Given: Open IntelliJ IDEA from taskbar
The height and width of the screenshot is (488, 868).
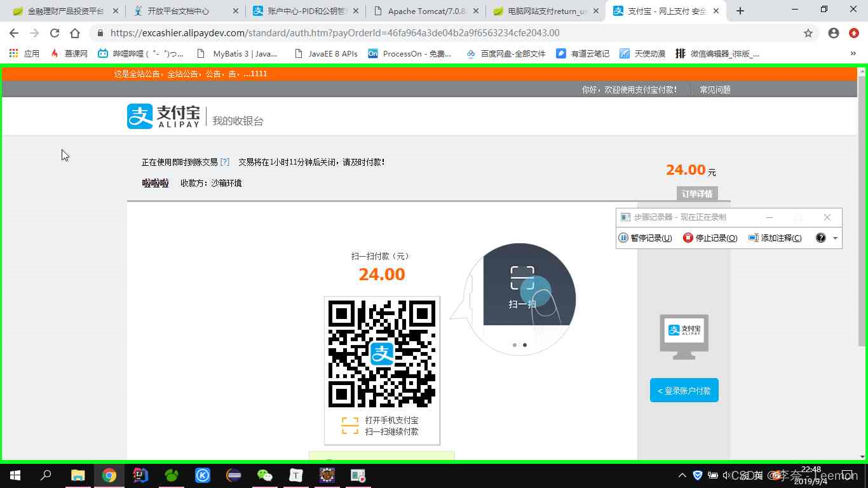Looking at the screenshot, I should [x=140, y=475].
